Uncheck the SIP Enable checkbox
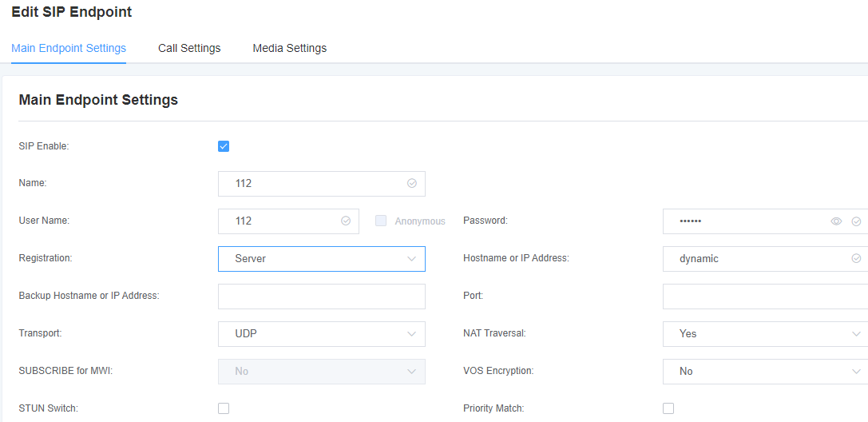868x422 pixels. point(224,146)
